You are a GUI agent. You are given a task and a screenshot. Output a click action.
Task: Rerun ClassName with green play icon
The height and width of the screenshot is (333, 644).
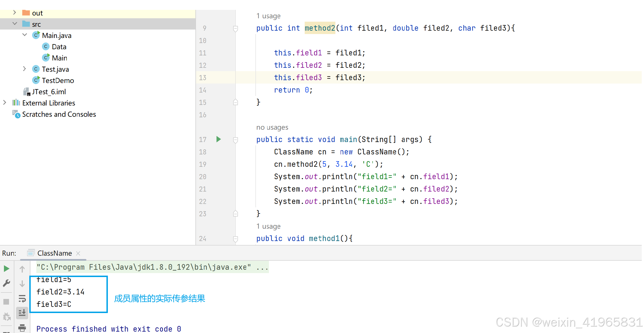6,269
